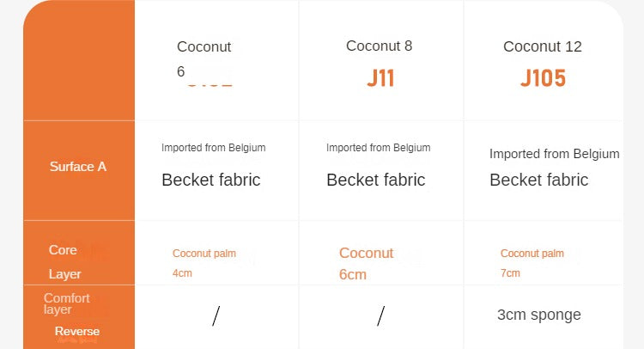The height and width of the screenshot is (349, 644).
Task: Select the Surface A row label
Action: pos(78,167)
